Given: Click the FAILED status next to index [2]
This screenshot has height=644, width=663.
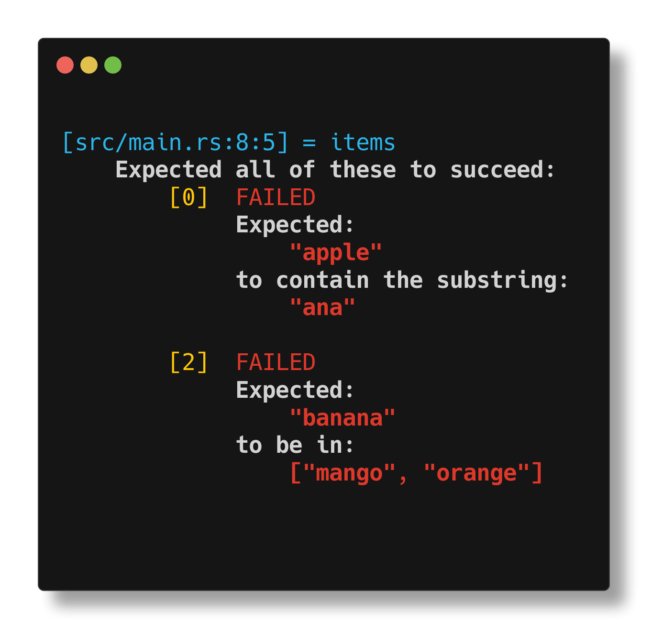Looking at the screenshot, I should [276, 362].
